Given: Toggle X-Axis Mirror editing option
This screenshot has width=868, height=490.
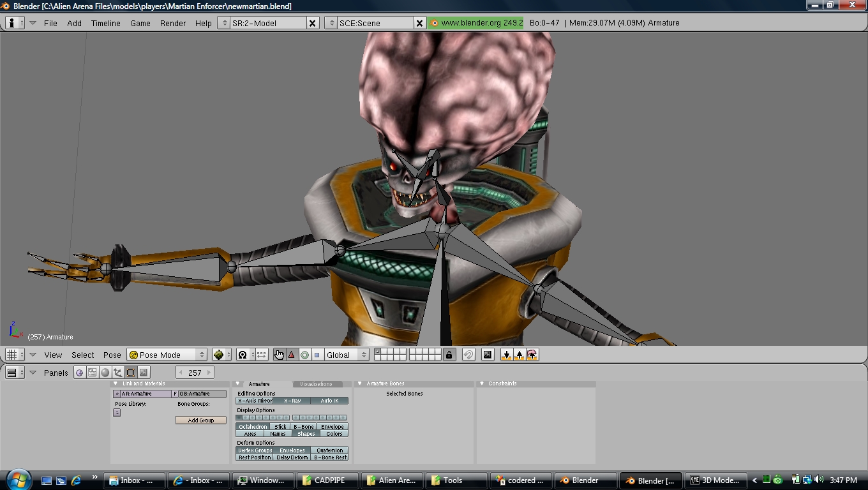Looking at the screenshot, I should click(255, 401).
